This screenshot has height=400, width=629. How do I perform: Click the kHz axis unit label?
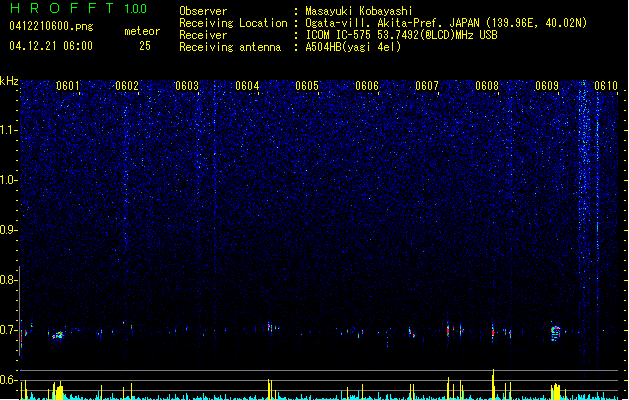(9, 81)
